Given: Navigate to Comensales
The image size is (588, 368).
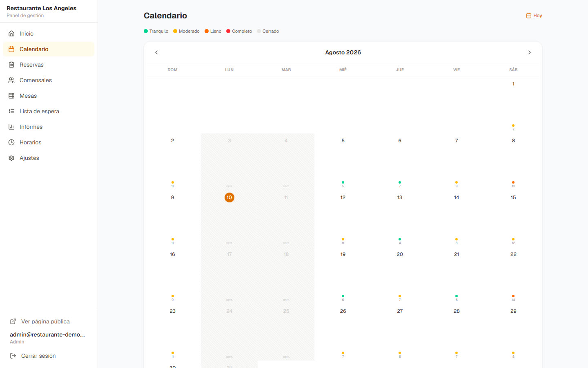Looking at the screenshot, I should click(x=49, y=80).
